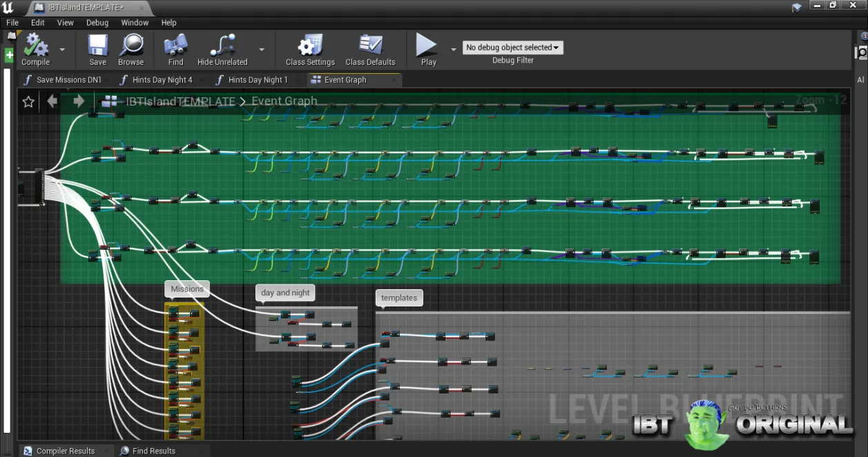Open Class Settings gear
The image size is (868, 457).
tap(310, 50)
